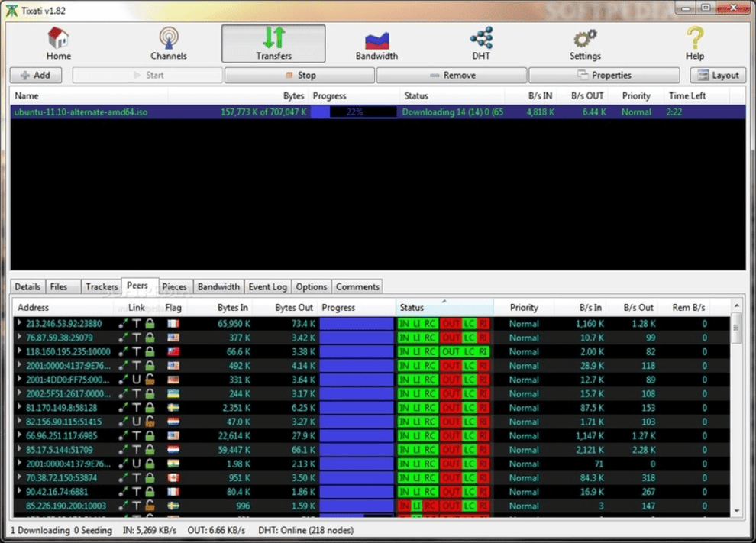The image size is (756, 543).
Task: Open the Channels view
Action: (x=168, y=42)
